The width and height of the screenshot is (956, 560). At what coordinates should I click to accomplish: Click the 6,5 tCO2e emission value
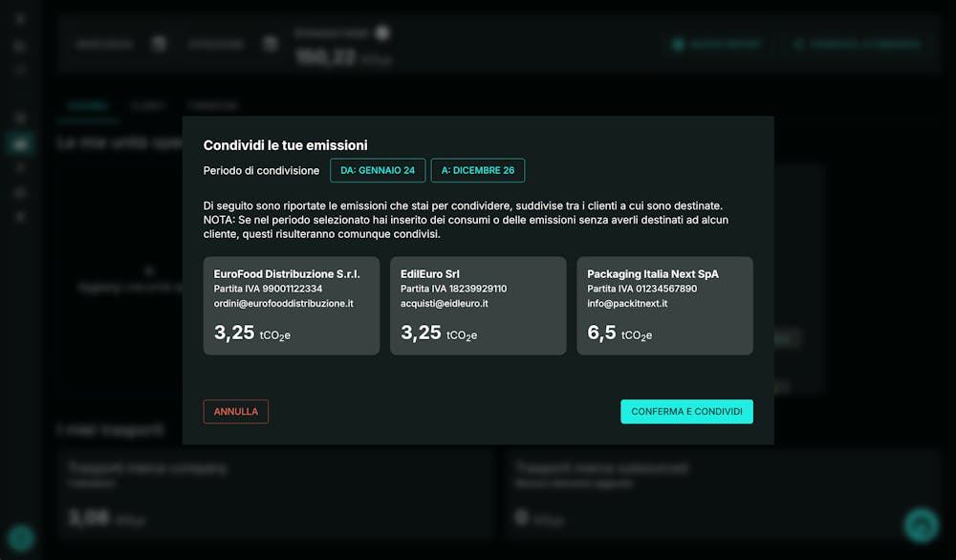[619, 333]
